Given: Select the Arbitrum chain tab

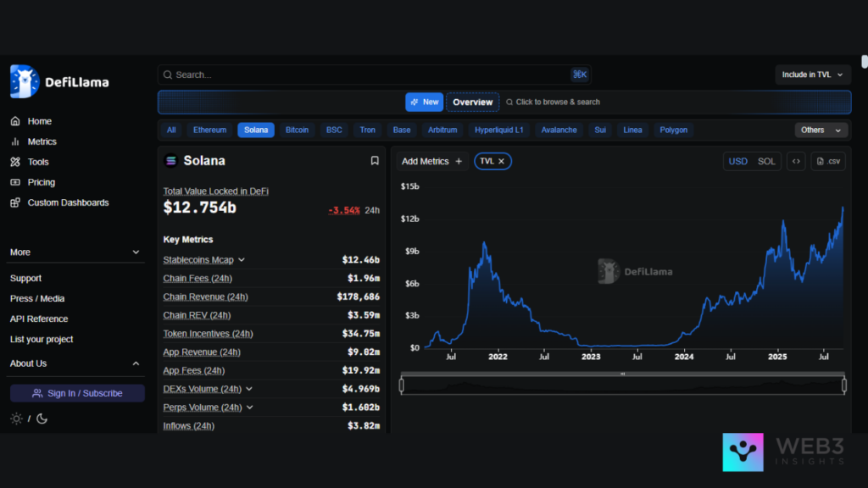Looking at the screenshot, I should coord(442,130).
